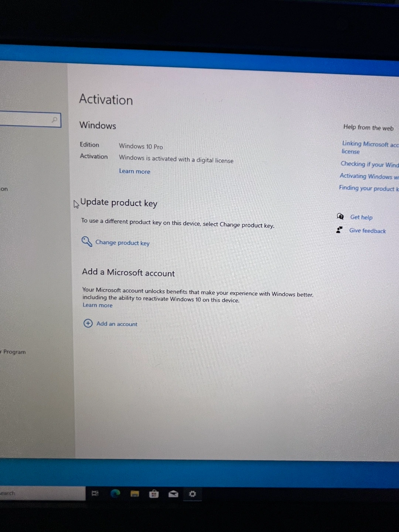Open the Checking if your Windows help link
Image resolution: width=399 pixels, height=532 pixels.
369,164
